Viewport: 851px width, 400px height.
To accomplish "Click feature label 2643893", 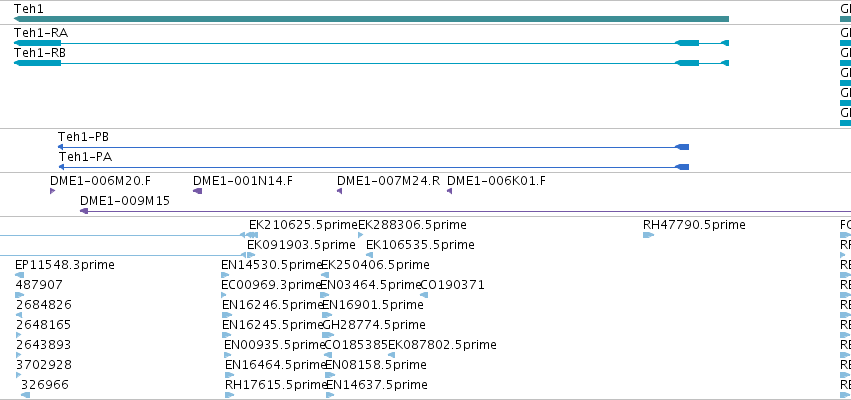I will click(44, 345).
